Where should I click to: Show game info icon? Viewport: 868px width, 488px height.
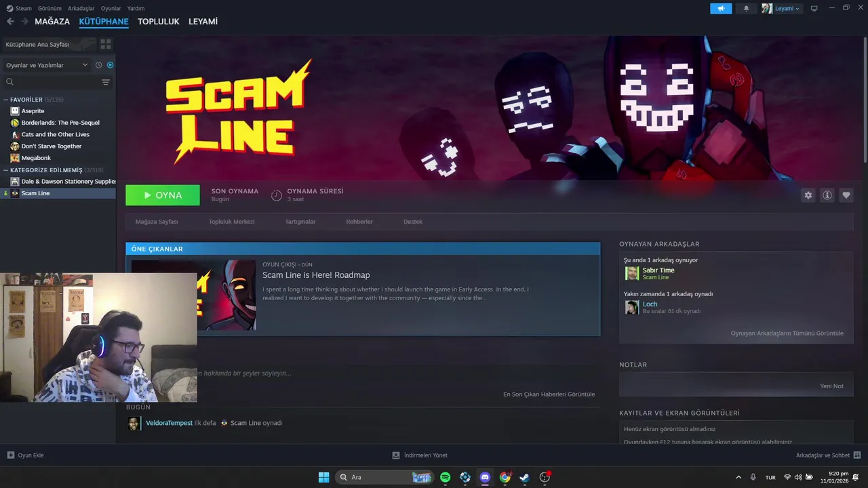827,195
